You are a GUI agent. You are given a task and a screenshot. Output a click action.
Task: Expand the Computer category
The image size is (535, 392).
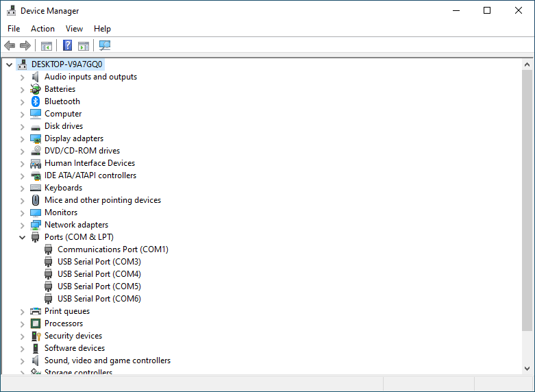coord(22,114)
